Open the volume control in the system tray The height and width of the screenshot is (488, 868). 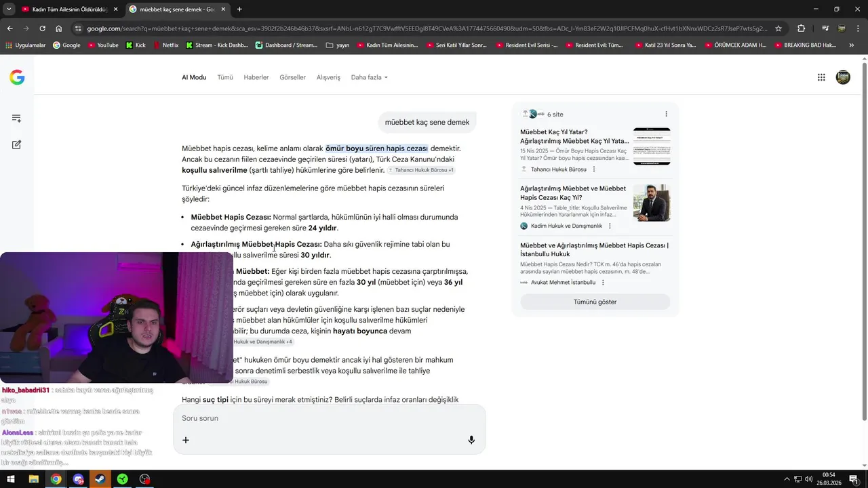click(x=809, y=479)
